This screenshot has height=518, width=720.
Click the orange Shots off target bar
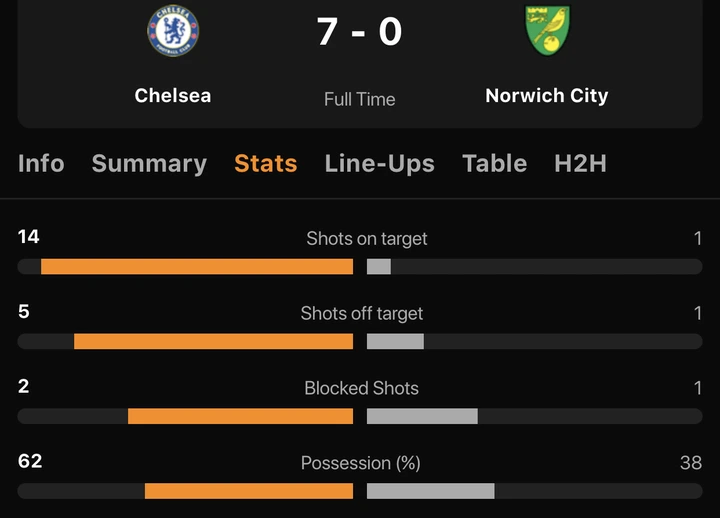pyautogui.click(x=214, y=341)
